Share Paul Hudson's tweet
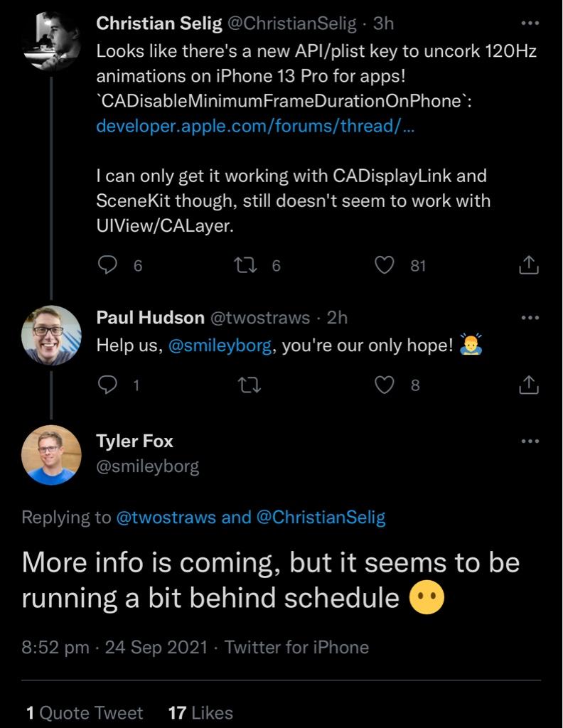Screen dimensions: 563x728 530,385
